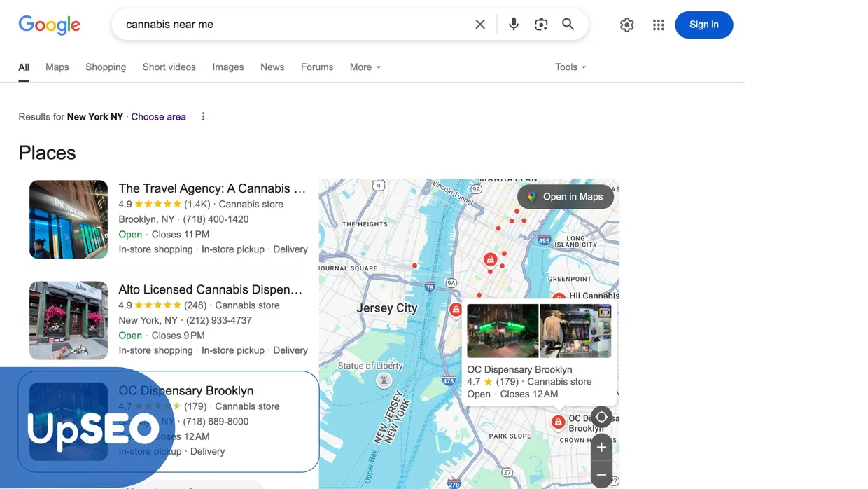The image size is (868, 489).
Task: Open right interior photo in map popup
Action: tap(575, 331)
